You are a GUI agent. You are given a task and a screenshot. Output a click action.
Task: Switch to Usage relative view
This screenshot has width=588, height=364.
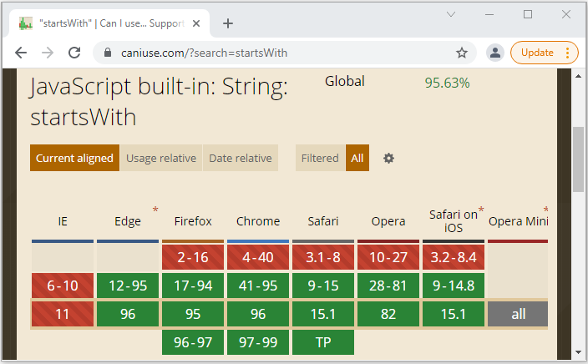click(x=161, y=158)
